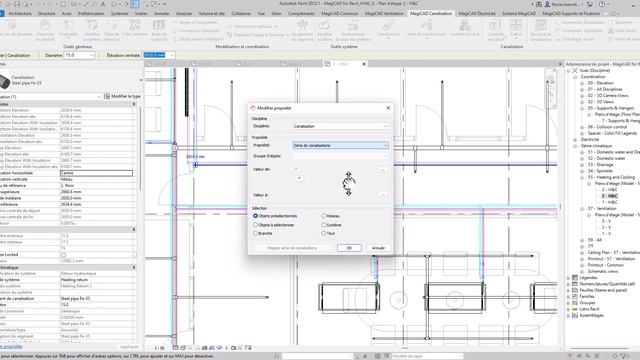Select the 'Système' radio option
This screenshot has height=360, width=640.
point(324,225)
